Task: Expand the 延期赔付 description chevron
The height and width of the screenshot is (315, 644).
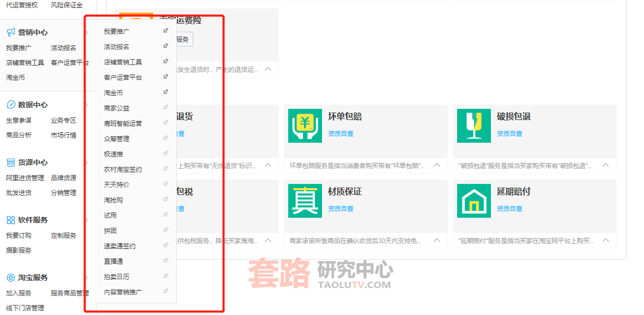Action: tap(605, 240)
